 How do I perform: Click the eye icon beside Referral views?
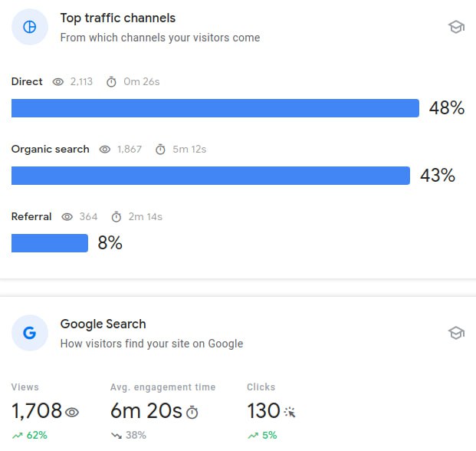coord(67,217)
